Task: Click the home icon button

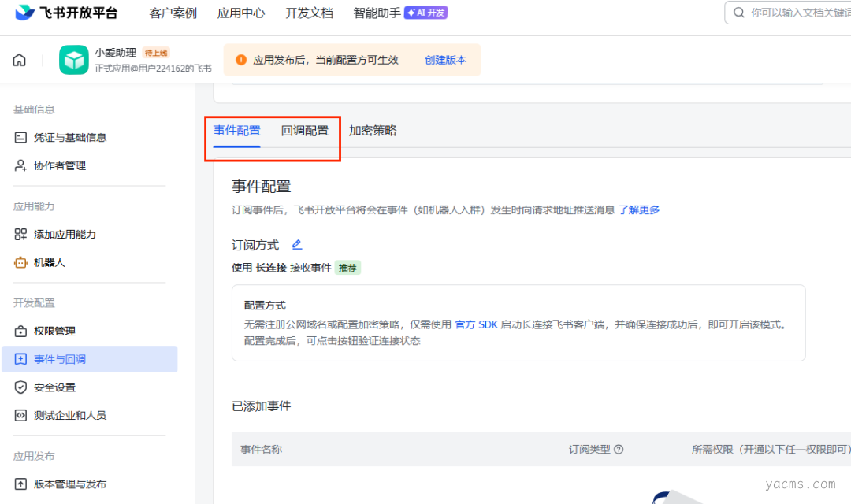Action: coord(20,61)
